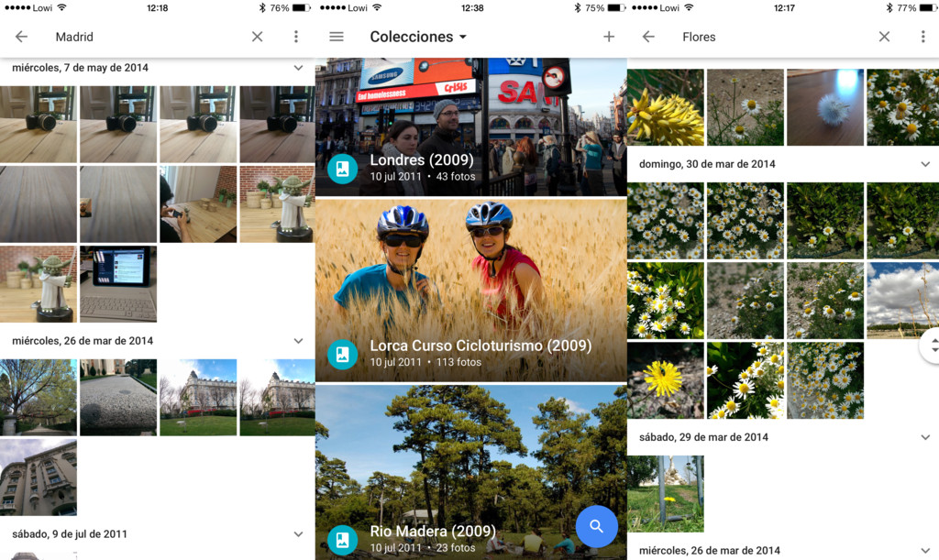
Task: Open the person holding phone at table photo
Action: tap(198, 204)
